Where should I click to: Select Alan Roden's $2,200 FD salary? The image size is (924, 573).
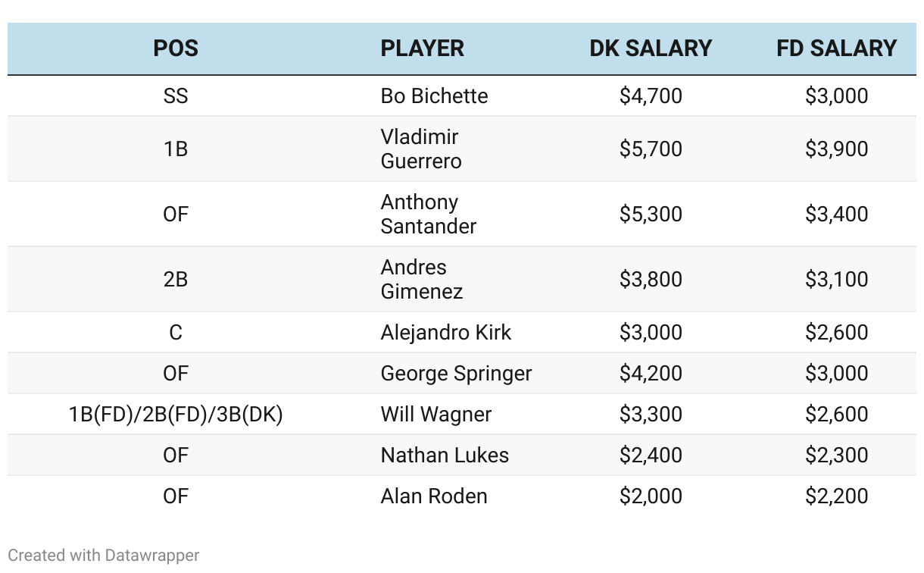click(836, 496)
